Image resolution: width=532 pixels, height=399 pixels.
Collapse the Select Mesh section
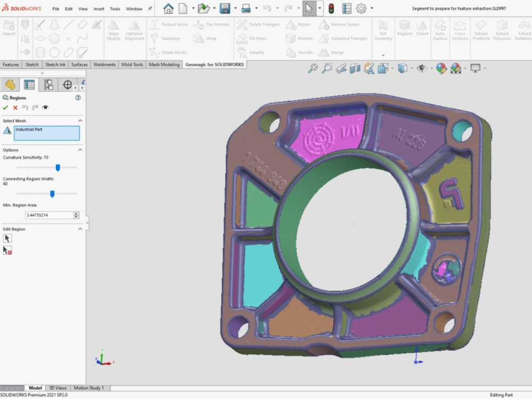pos(80,120)
